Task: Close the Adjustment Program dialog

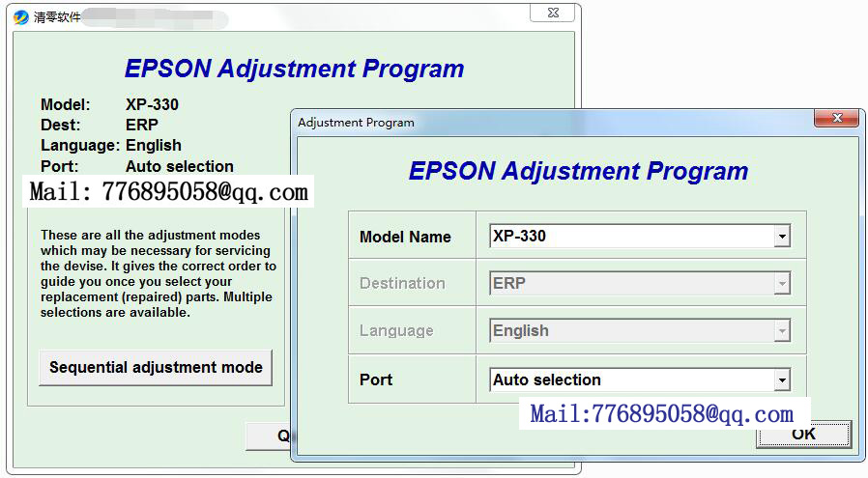Action: 837,118
